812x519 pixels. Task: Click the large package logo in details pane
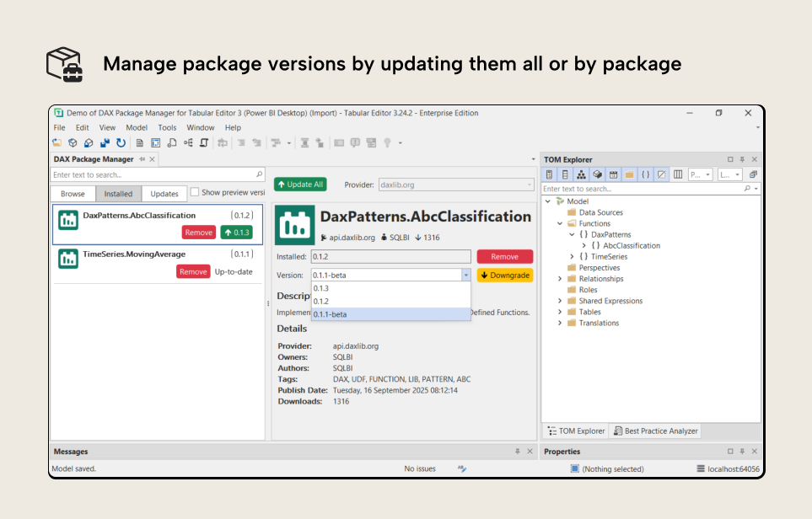pyautogui.click(x=294, y=225)
